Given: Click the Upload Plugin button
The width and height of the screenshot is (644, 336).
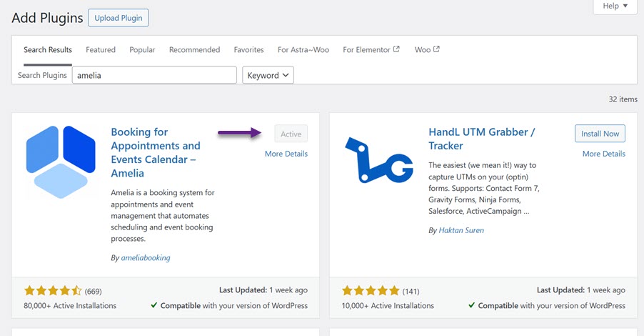Looking at the screenshot, I should point(119,18).
